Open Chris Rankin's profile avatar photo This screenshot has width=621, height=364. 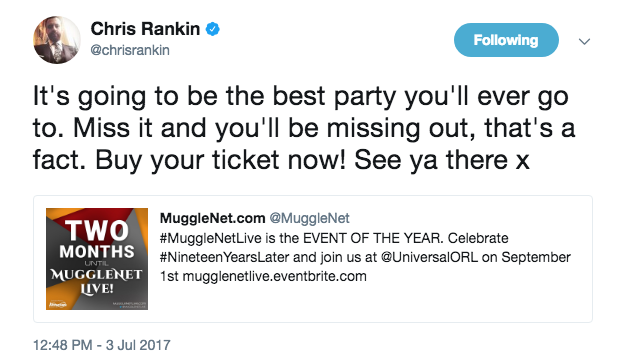pos(57,40)
